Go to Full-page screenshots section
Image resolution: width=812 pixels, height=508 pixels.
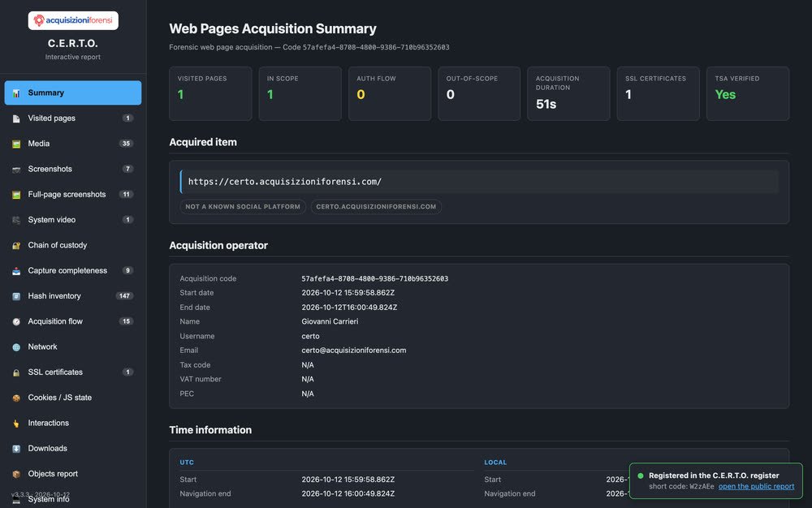tap(73, 194)
